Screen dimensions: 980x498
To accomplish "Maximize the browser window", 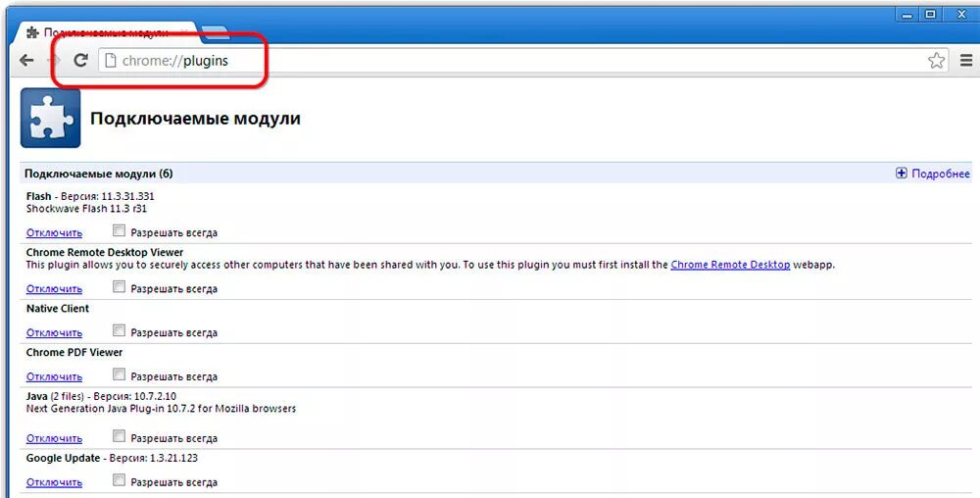I will point(931,14).
